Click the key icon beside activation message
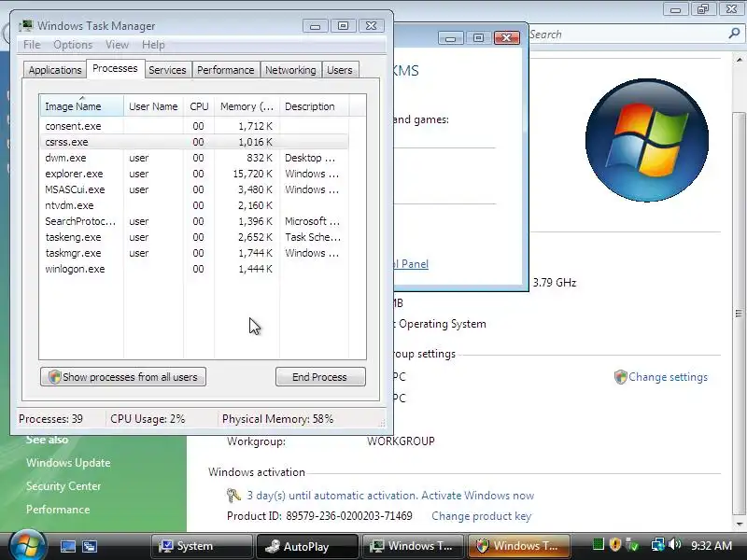Screen dimensions: 747x560 tap(233, 496)
